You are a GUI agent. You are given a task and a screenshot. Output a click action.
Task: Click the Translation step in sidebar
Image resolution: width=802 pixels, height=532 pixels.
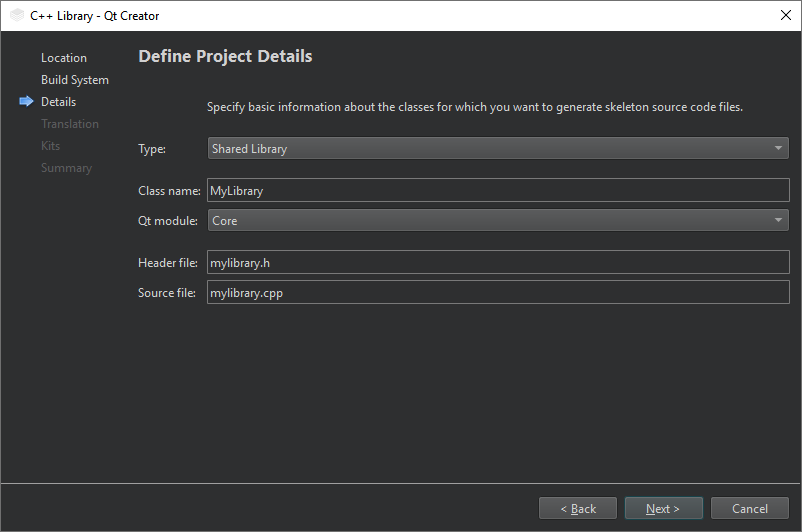70,124
